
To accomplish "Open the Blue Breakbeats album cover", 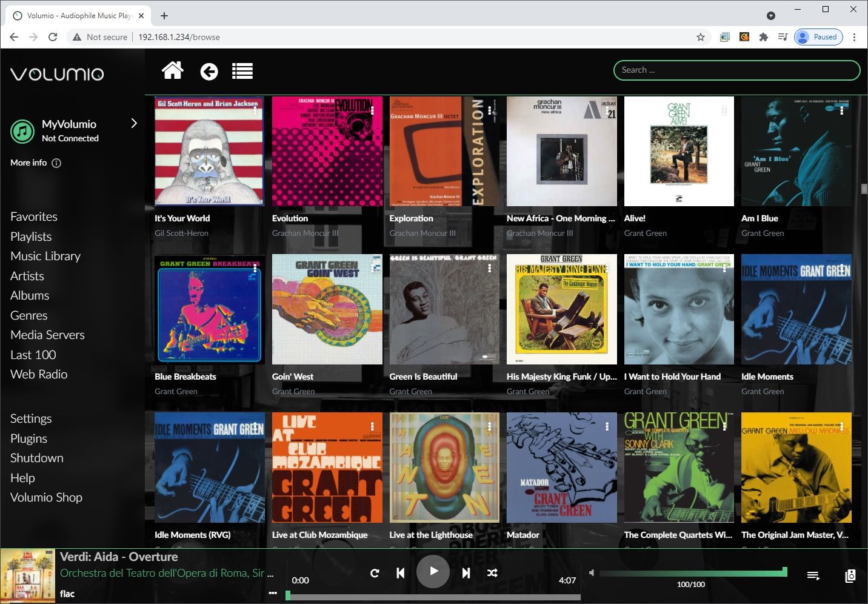I will pyautogui.click(x=209, y=309).
